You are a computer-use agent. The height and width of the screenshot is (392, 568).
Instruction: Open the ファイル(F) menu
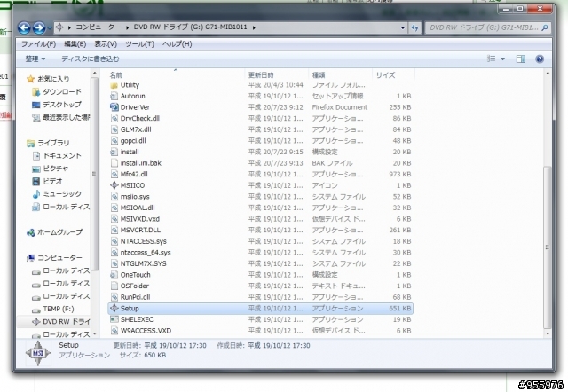39,43
